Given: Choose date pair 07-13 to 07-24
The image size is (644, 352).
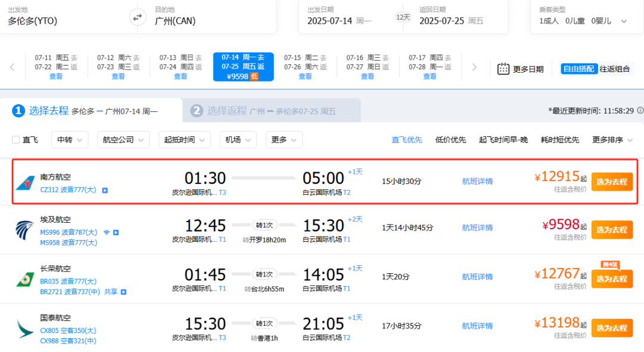Looking at the screenshot, I should pyautogui.click(x=181, y=67).
